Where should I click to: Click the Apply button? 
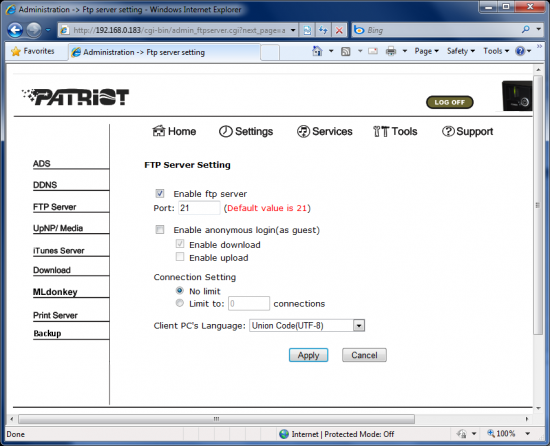308,355
